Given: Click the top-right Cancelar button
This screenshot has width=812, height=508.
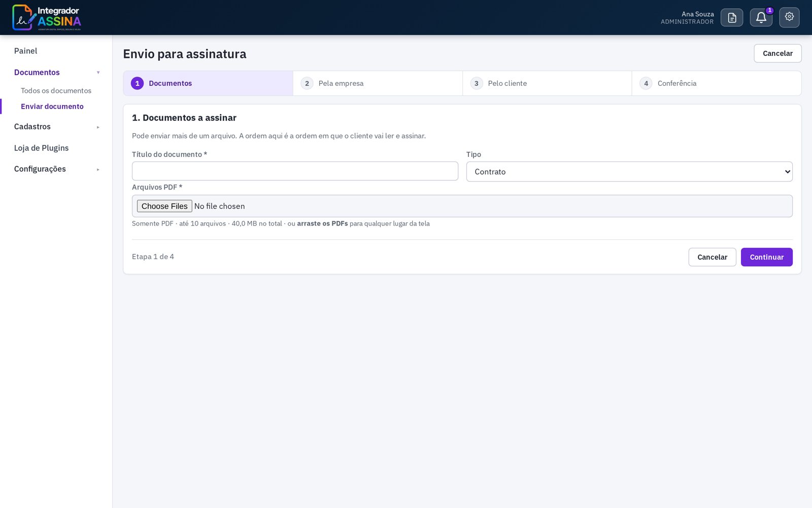Looking at the screenshot, I should click(x=777, y=53).
